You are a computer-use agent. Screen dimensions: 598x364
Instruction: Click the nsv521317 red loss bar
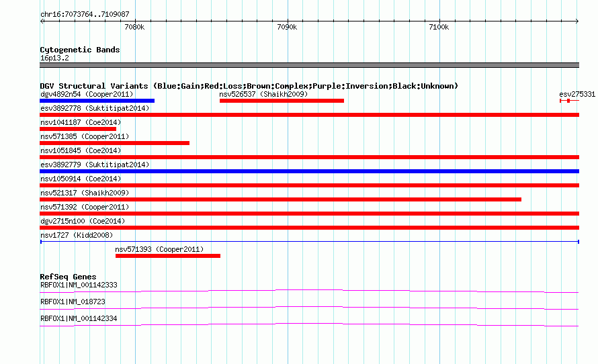(281, 199)
